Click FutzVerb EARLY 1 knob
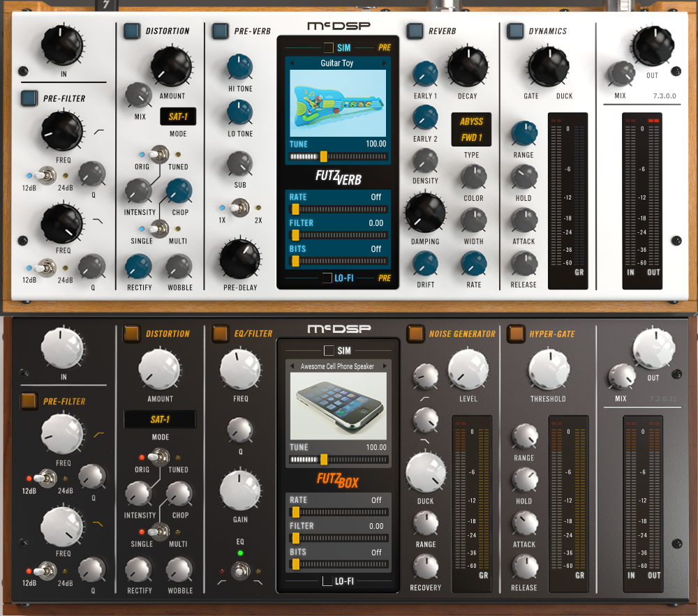Viewport: 698px width, 616px height. click(x=425, y=73)
